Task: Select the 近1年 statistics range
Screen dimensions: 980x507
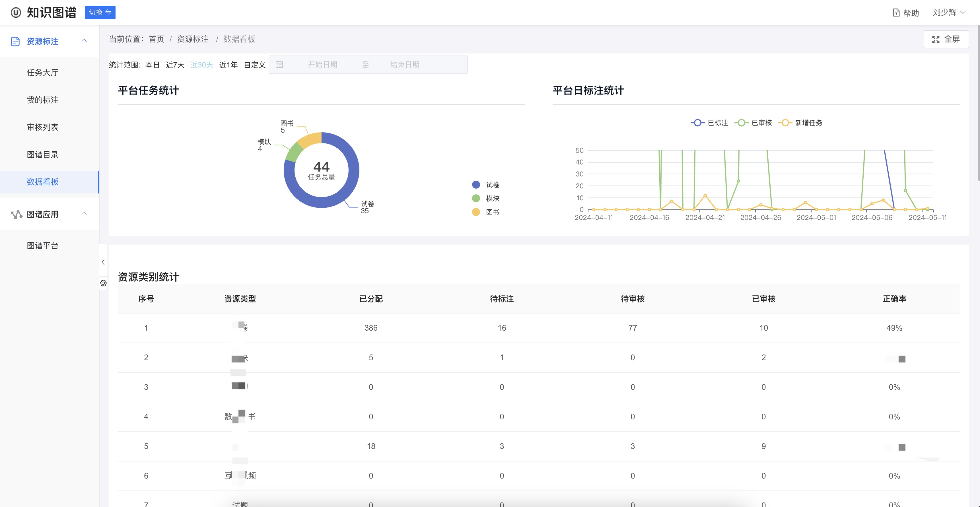Action: (x=228, y=65)
